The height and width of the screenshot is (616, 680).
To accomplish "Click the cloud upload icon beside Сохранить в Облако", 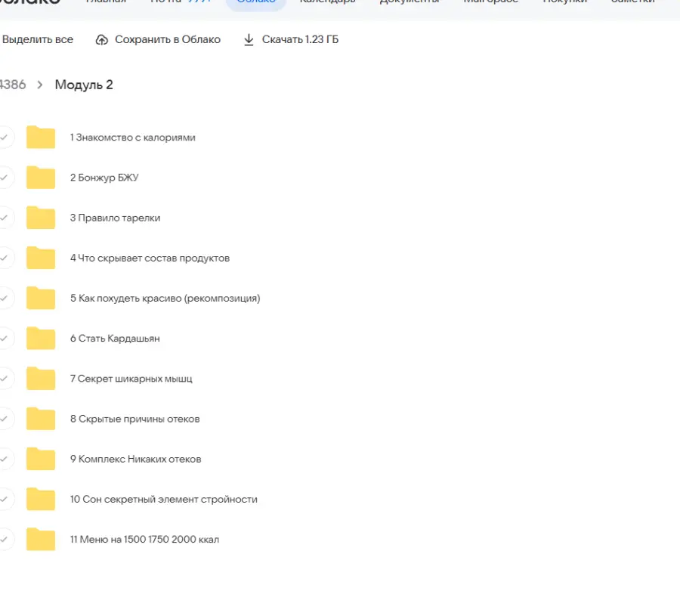I will [102, 40].
